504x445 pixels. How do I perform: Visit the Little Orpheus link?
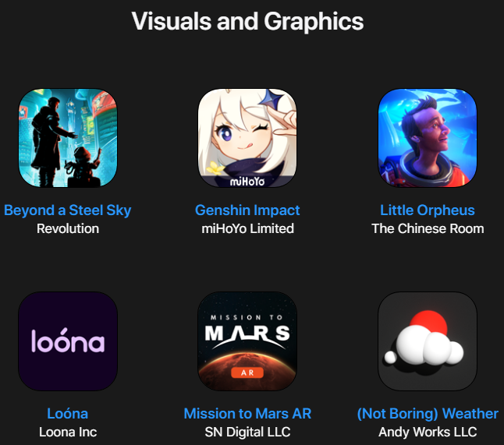(x=428, y=210)
